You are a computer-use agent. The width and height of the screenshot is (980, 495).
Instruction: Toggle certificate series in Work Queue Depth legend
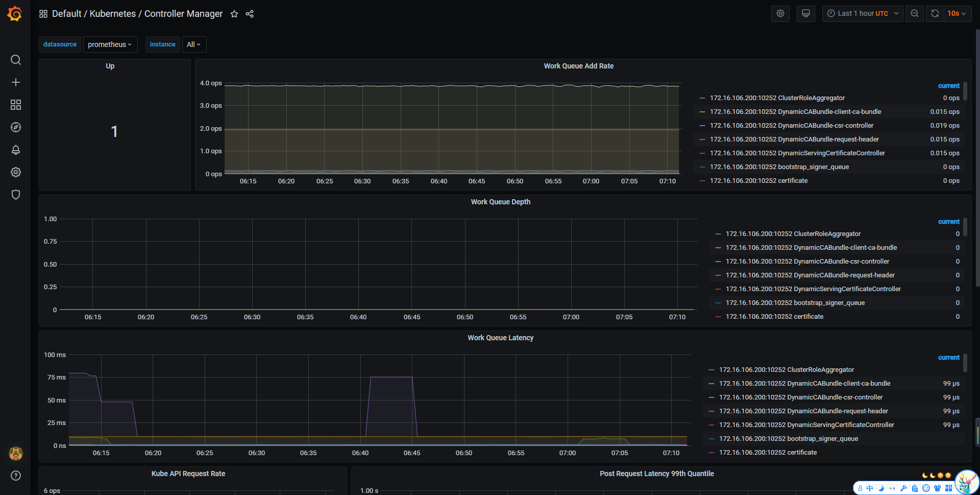click(x=774, y=317)
